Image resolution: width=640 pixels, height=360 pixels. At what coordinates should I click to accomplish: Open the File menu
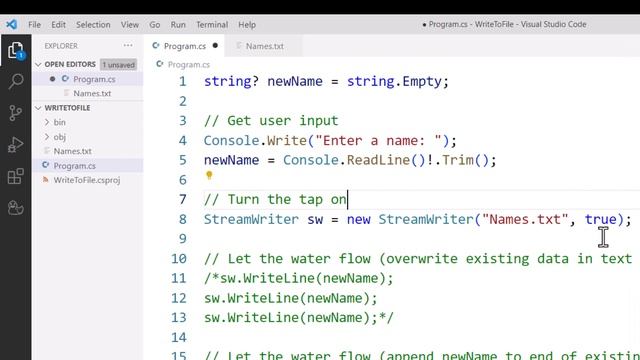[34, 24]
